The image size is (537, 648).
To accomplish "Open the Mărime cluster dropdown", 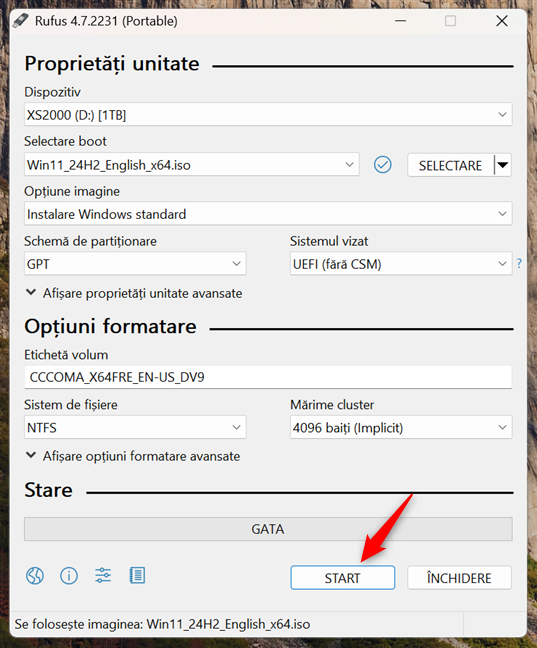I will click(401, 427).
